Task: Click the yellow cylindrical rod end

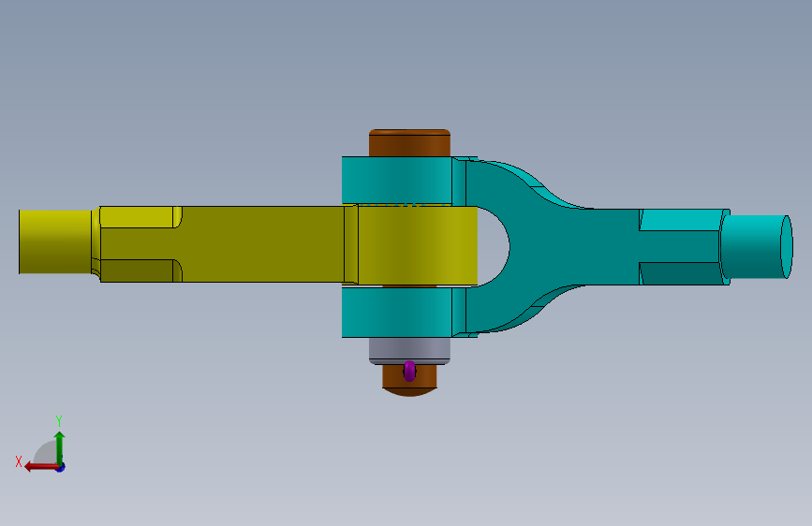Action: [x=55, y=241]
